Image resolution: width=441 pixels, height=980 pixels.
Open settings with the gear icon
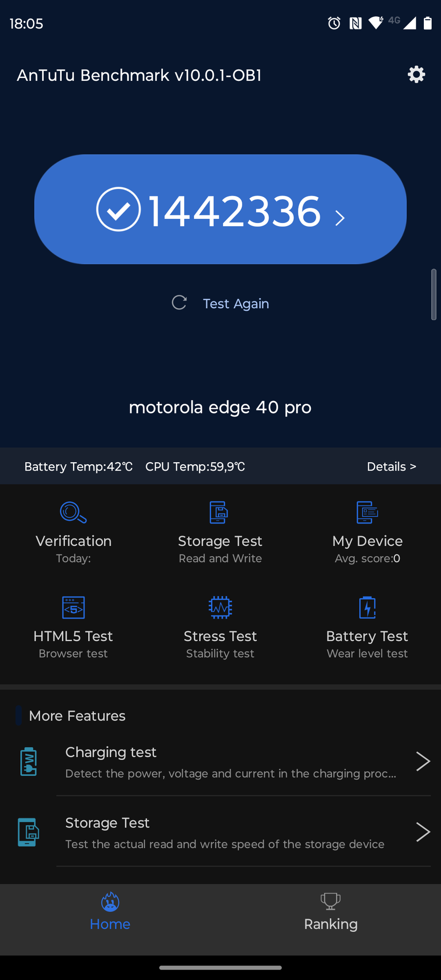pyautogui.click(x=416, y=75)
